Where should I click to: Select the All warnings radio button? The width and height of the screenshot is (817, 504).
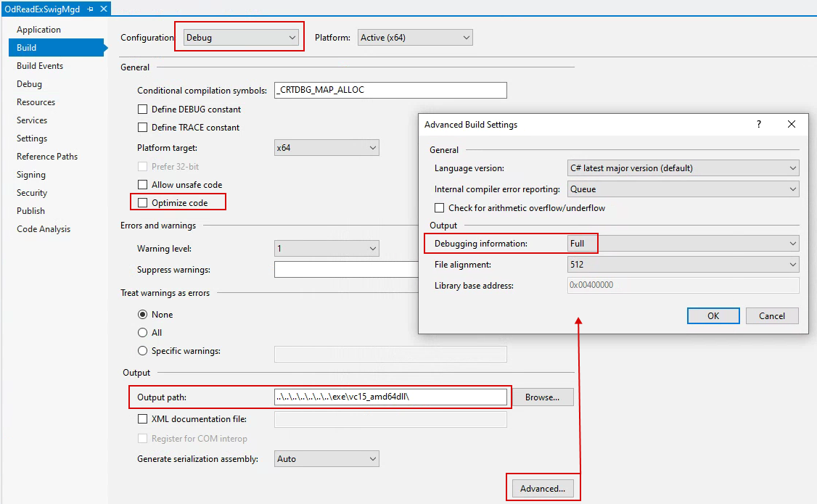point(142,333)
